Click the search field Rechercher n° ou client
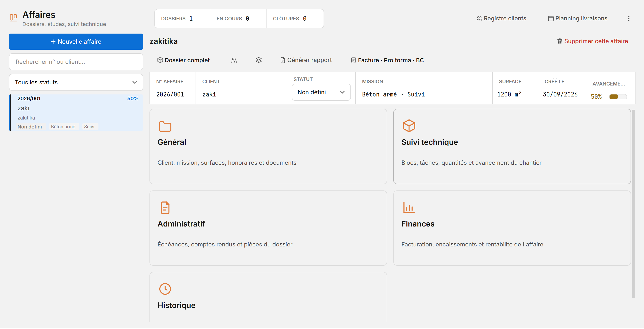The width and height of the screenshot is (644, 329). [76, 62]
